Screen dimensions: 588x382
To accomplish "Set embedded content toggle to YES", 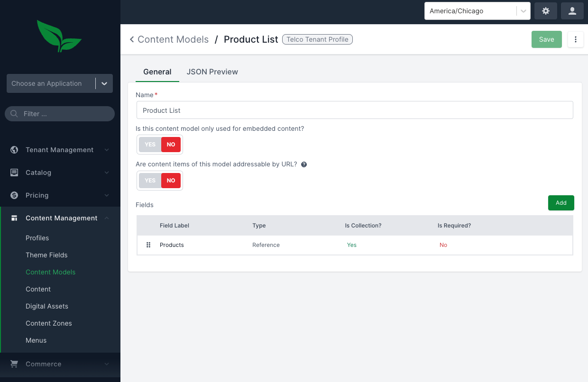I will point(150,145).
